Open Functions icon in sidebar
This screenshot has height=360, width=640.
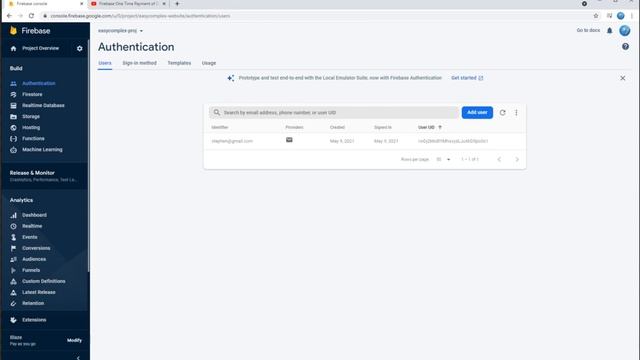point(13,138)
